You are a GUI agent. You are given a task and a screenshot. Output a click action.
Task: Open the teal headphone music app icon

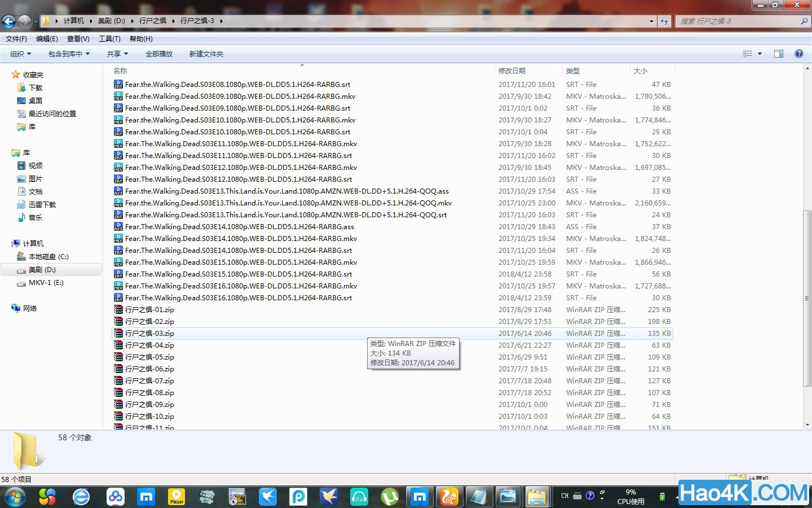[359, 497]
